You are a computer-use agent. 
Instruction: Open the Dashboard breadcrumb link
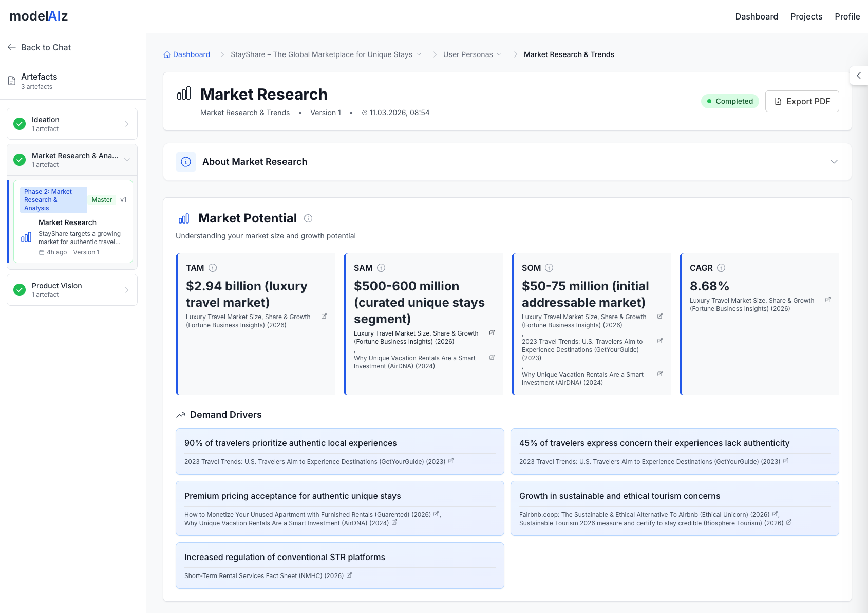click(192, 54)
